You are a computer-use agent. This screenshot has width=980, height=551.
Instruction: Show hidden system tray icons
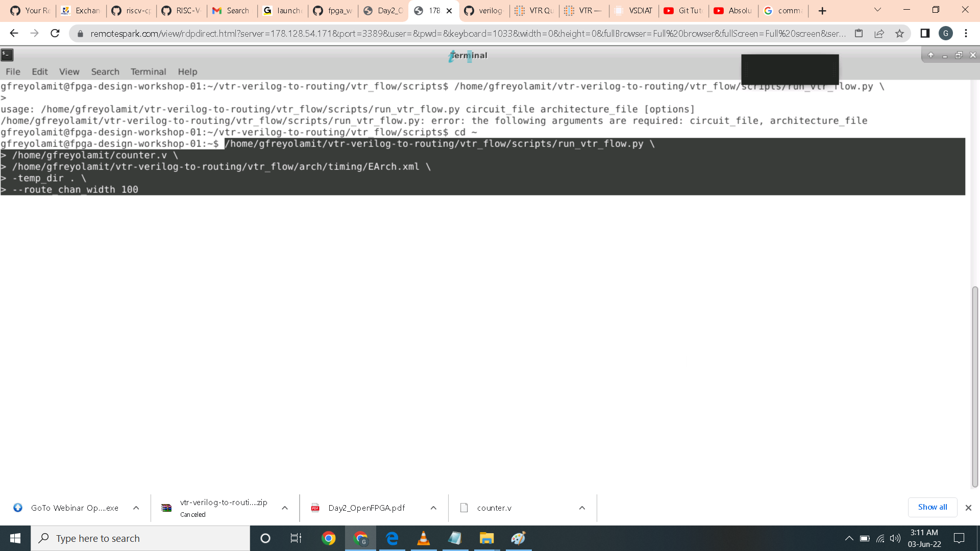pos(849,538)
